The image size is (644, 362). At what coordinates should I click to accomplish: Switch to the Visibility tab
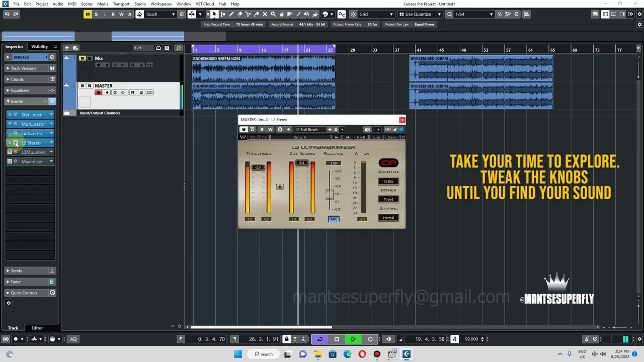39,46
